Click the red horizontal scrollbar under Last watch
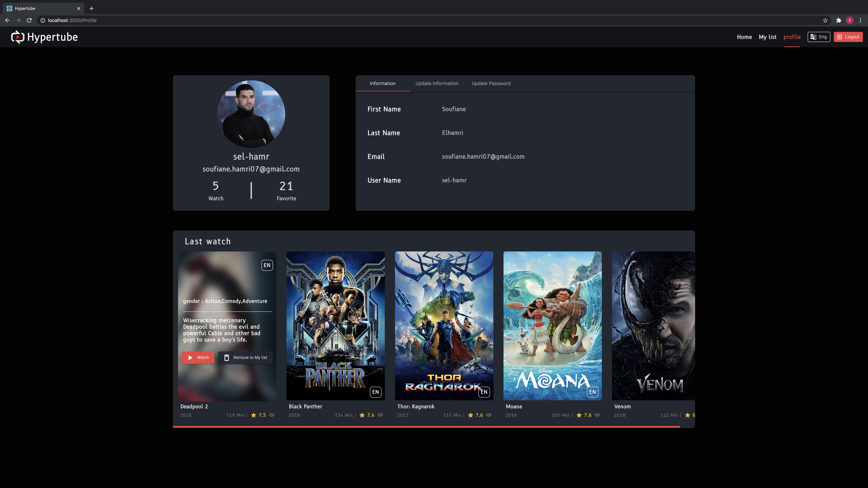Viewport: 868px width, 488px height. [x=426, y=427]
